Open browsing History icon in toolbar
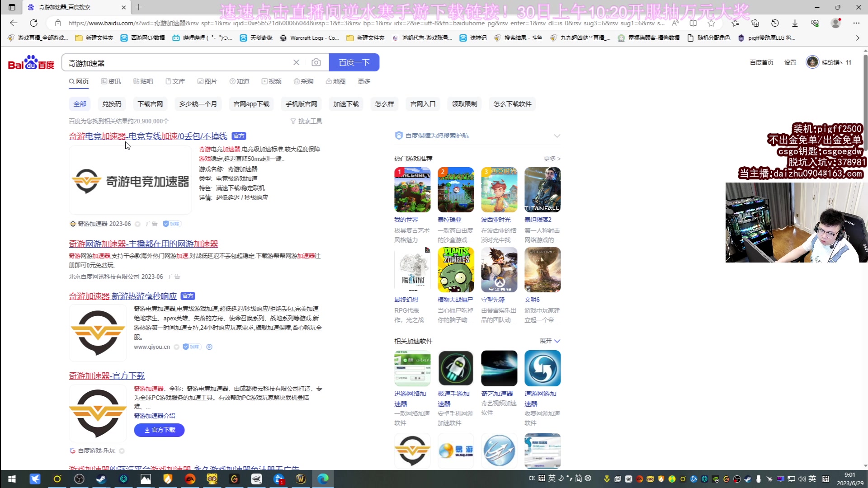Screen dimensions: 868x488 (x=775, y=23)
